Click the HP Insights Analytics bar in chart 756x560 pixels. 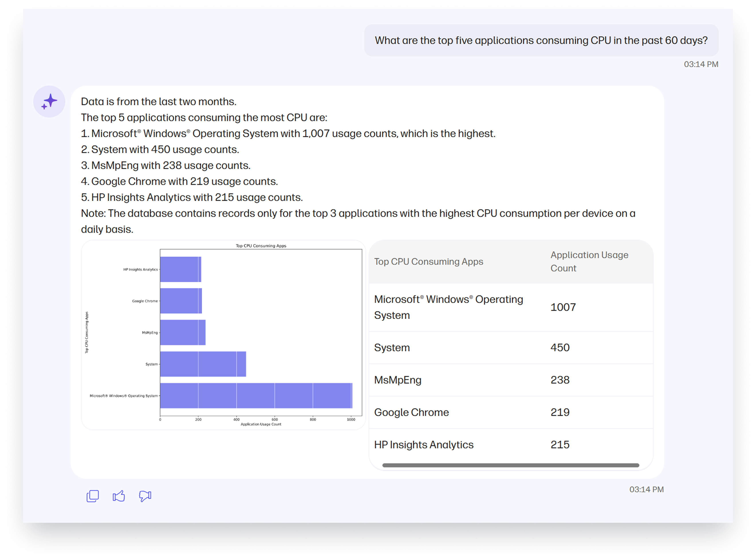click(181, 270)
